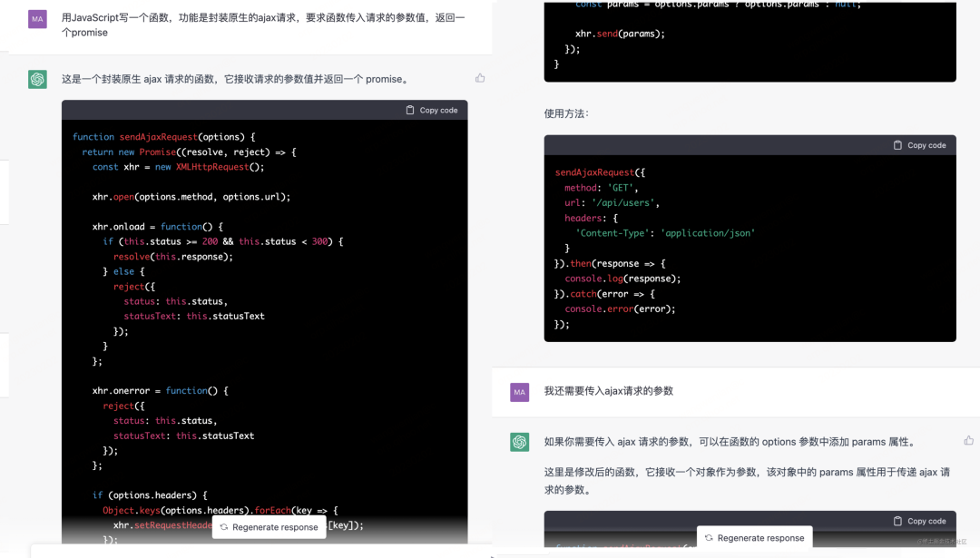Regenerate response in the right chat
The height and width of the screenshot is (558, 980).
click(x=754, y=537)
